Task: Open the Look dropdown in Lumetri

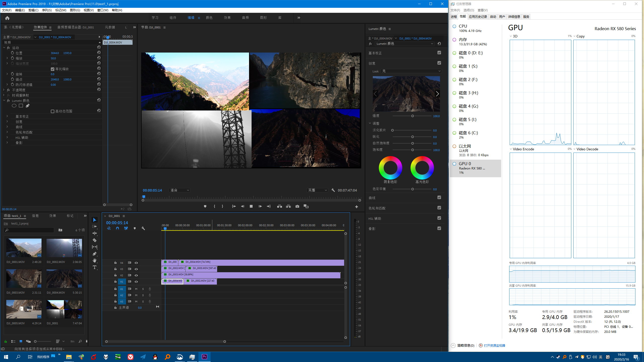Action: pos(411,71)
